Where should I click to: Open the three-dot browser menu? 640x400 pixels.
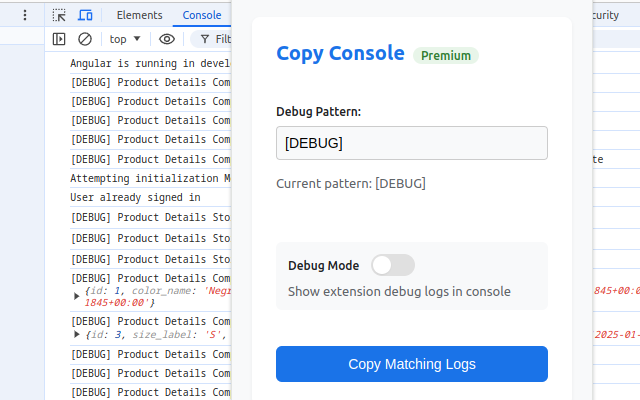(x=25, y=15)
